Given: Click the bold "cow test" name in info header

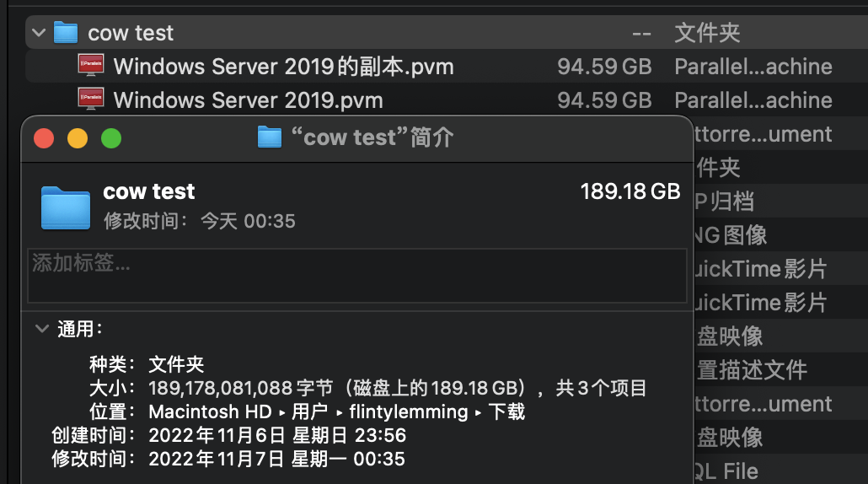Looking at the screenshot, I should point(149,191).
